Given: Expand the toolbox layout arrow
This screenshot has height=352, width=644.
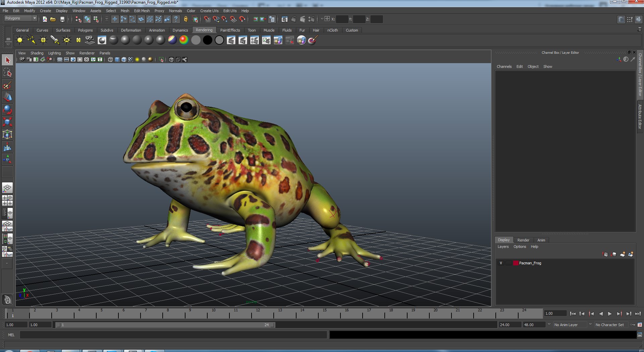Looking at the screenshot, I should [x=7, y=264].
